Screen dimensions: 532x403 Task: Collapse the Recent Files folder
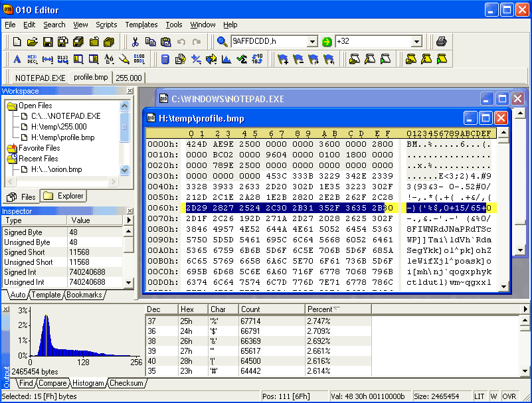pyautogui.click(x=12, y=159)
